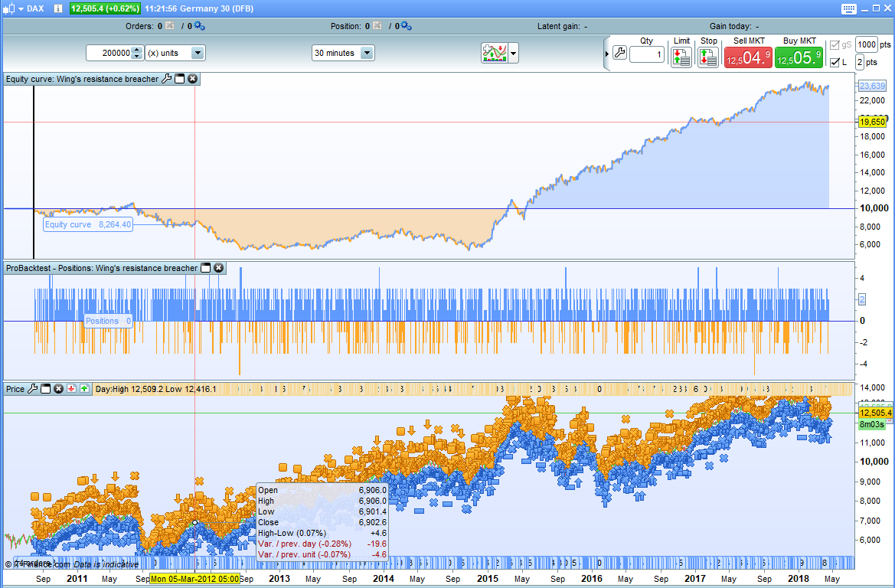Click the green up arrow on Price panel
The width and height of the screenshot is (895, 588).
tap(84, 389)
